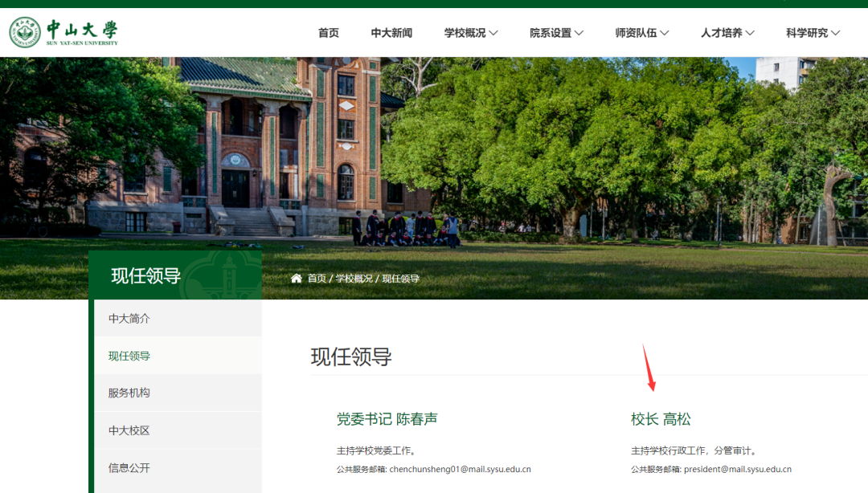Click the 党委书记 陈春声 heading

click(x=387, y=419)
